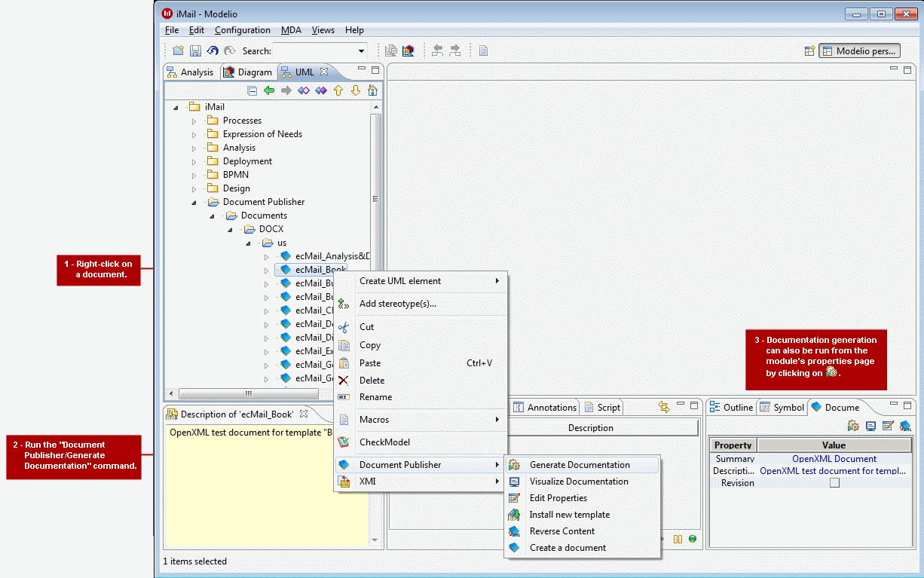Switch to the Script tab
The image size is (924, 578).
pyautogui.click(x=602, y=408)
